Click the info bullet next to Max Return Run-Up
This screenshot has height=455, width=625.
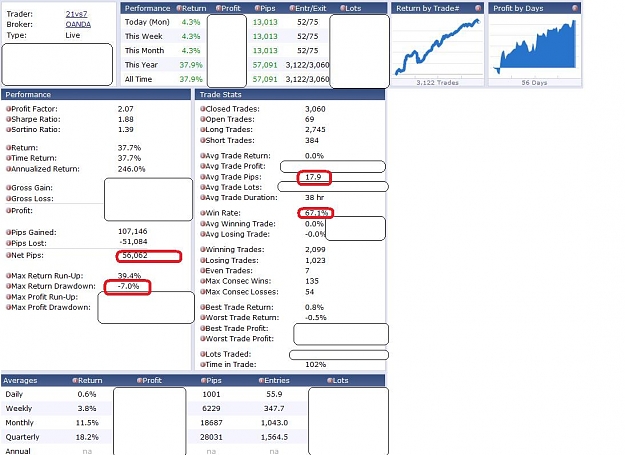(x=8, y=276)
